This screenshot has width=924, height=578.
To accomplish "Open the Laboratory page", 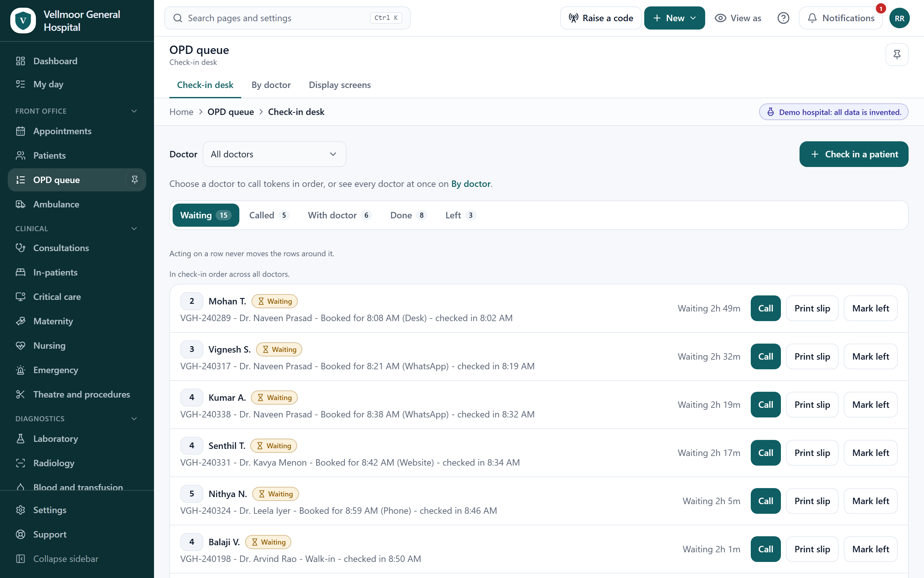I will pyautogui.click(x=77, y=438).
